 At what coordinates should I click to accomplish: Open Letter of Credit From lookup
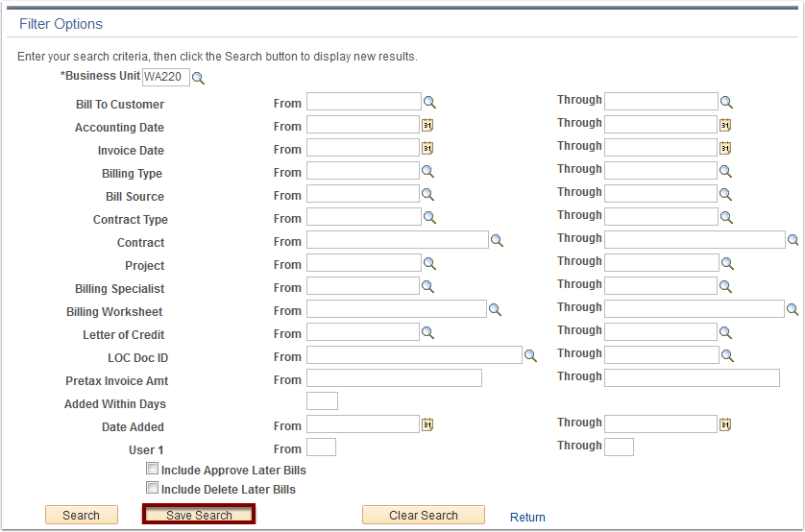(x=427, y=333)
